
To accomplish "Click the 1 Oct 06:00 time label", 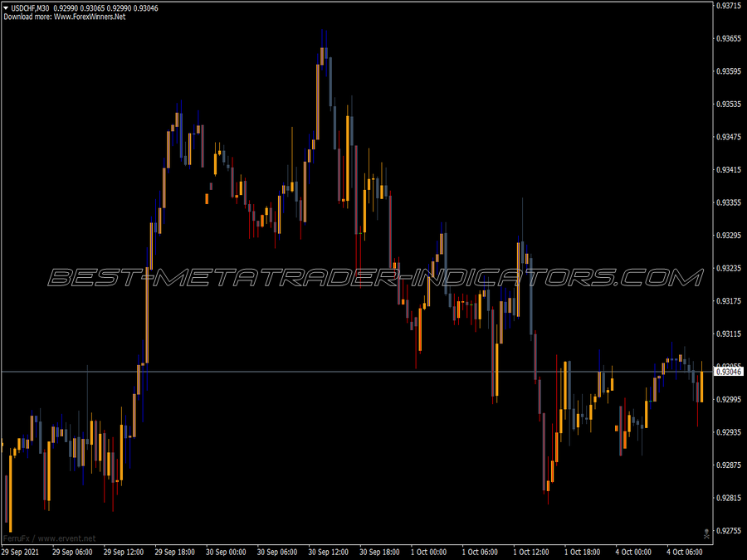I will click(x=480, y=553).
